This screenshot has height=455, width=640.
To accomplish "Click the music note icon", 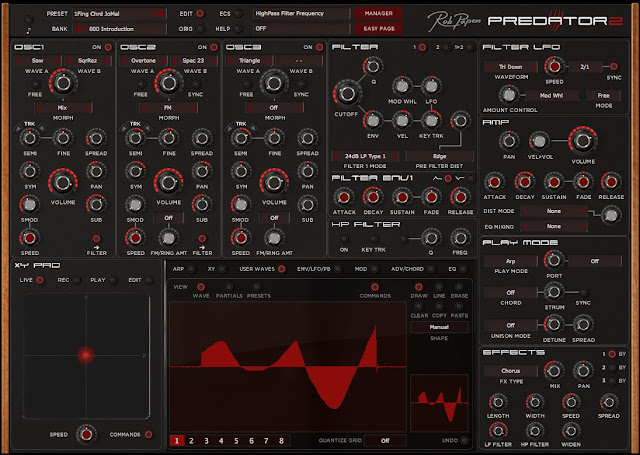I will [29, 31].
